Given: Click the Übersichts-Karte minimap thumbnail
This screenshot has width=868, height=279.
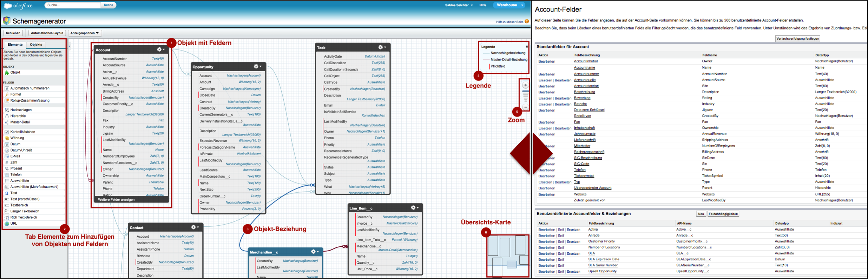Looking at the screenshot, I should point(508,256).
